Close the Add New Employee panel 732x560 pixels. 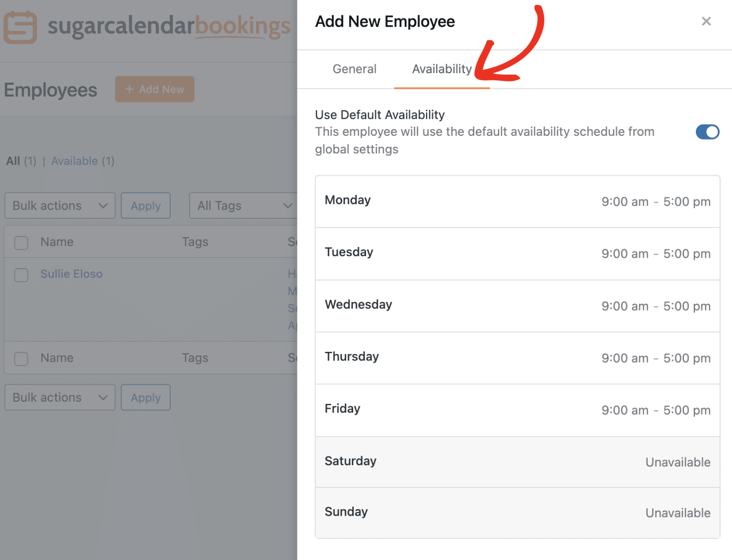(706, 21)
